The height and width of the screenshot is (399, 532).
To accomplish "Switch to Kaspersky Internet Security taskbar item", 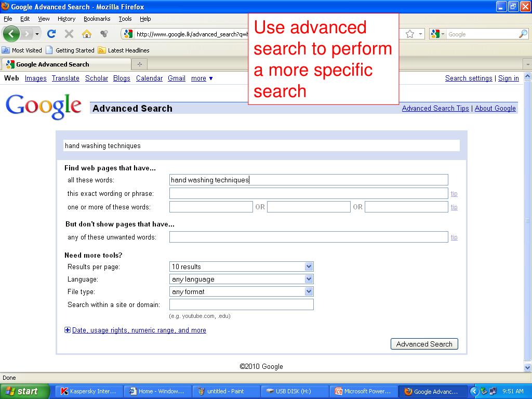I will 88,391.
